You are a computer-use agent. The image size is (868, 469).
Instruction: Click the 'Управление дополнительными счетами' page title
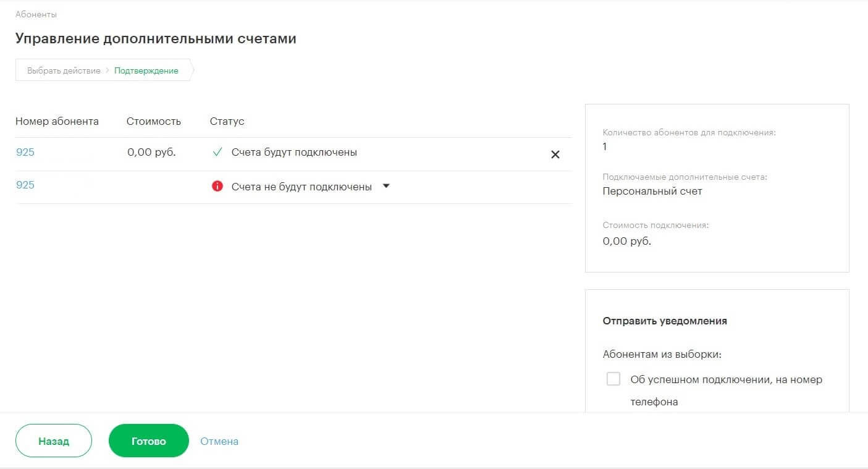coord(156,39)
